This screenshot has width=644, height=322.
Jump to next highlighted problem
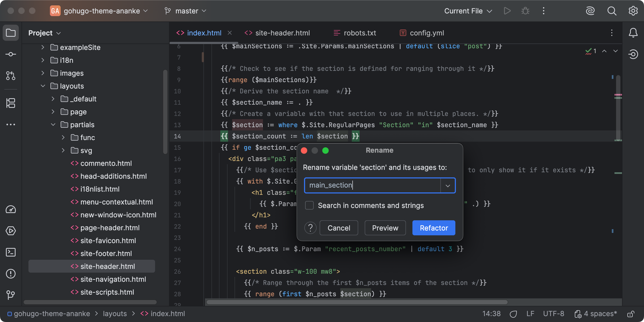point(616,51)
